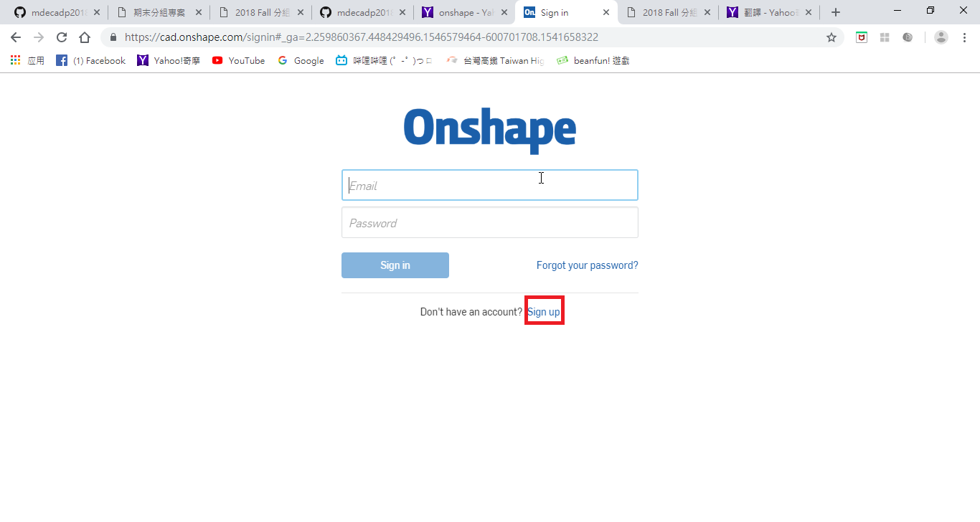This screenshot has width=980, height=522.
Task: Open the user profile avatar icon
Action: pos(941,37)
